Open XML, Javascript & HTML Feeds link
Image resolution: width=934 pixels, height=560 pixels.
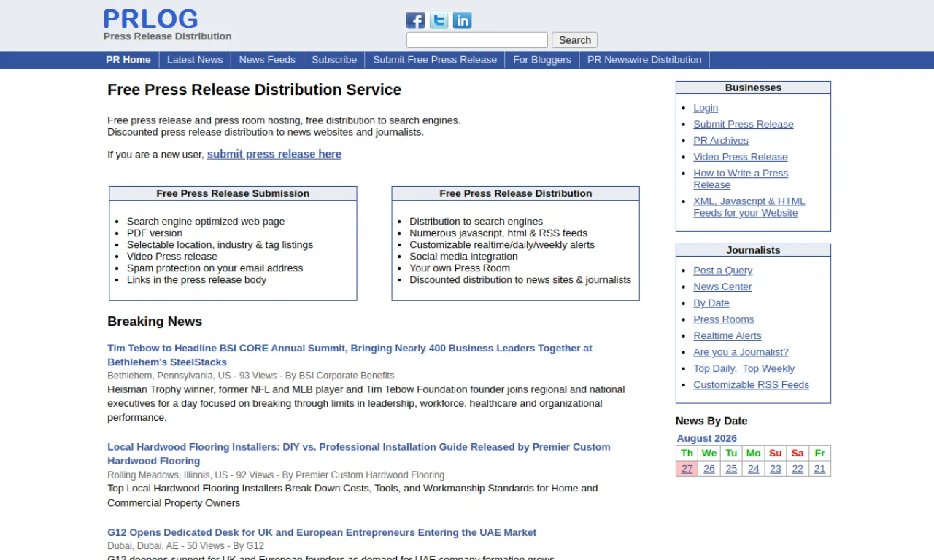749,207
